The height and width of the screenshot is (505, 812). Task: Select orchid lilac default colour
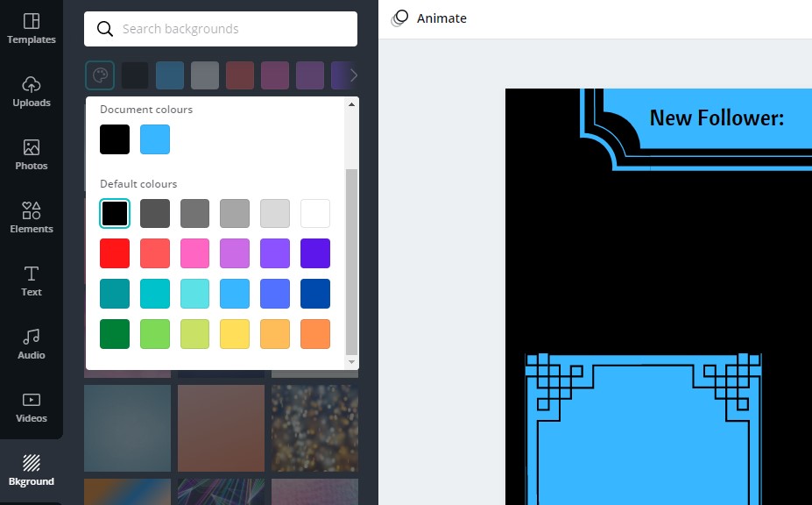(x=235, y=253)
